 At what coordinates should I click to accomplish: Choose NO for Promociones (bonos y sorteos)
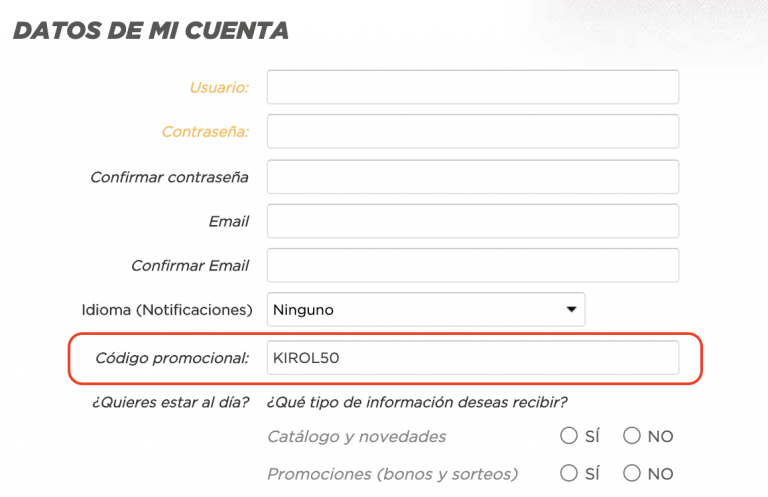tap(632, 473)
